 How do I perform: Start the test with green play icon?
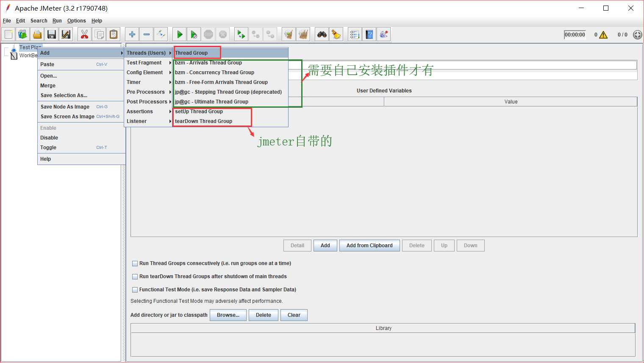[x=180, y=34]
